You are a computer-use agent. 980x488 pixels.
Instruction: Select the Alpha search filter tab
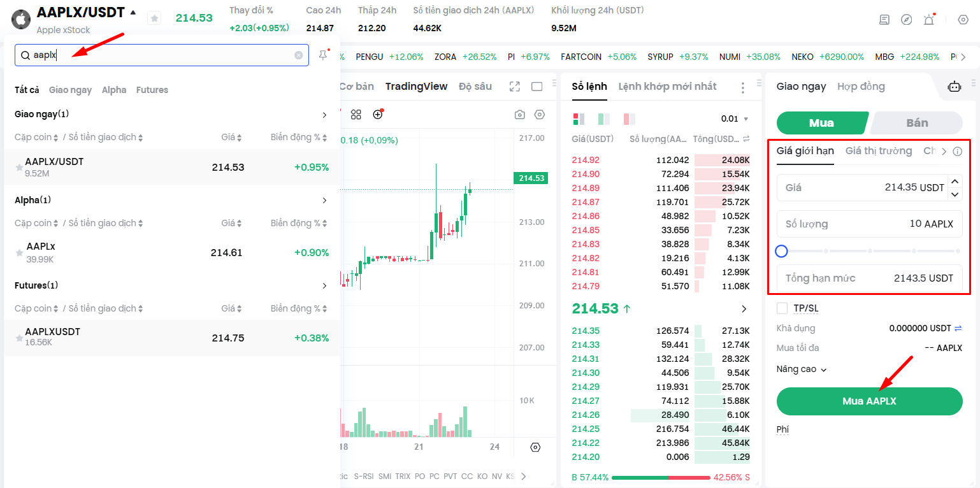[114, 90]
